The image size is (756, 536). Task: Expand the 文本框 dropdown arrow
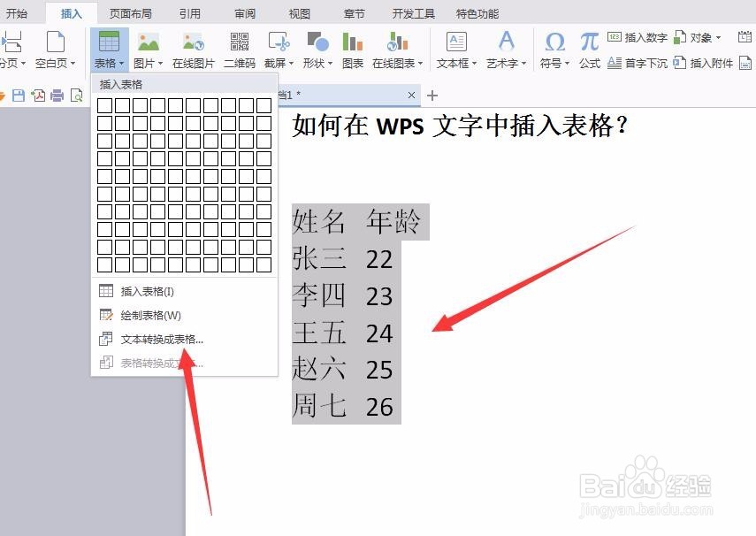[x=474, y=64]
